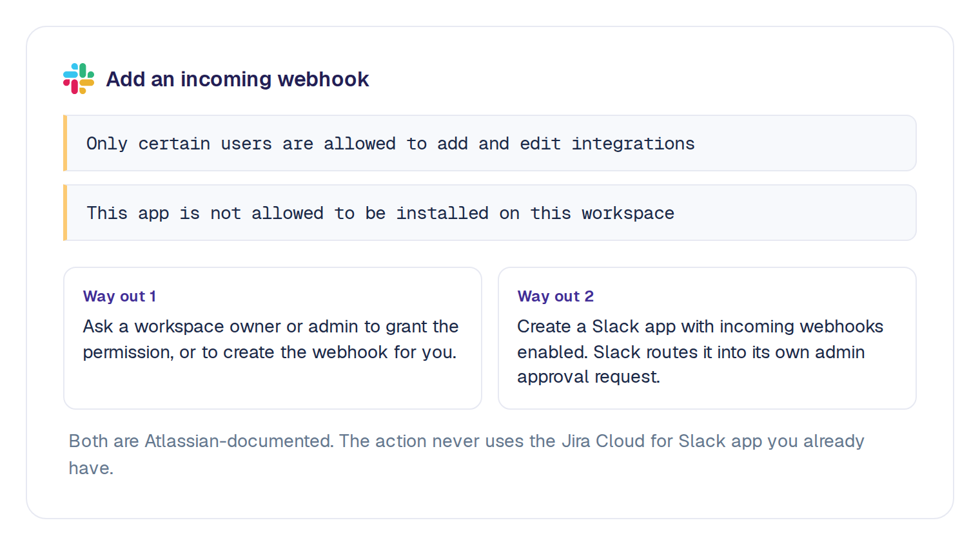The width and height of the screenshot is (980, 545).
Task: Select the 'Add an incoming webhook' heading
Action: [x=237, y=79]
